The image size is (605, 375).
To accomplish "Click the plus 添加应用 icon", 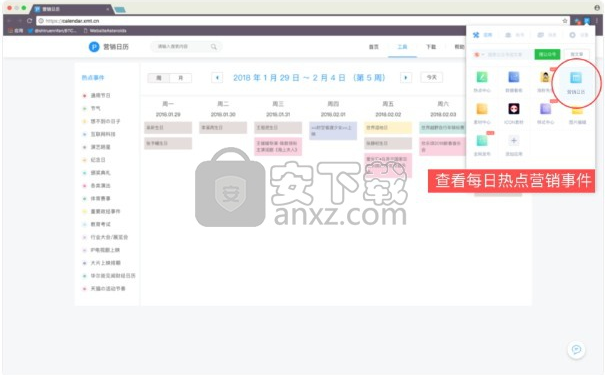I will pyautogui.click(x=514, y=140).
